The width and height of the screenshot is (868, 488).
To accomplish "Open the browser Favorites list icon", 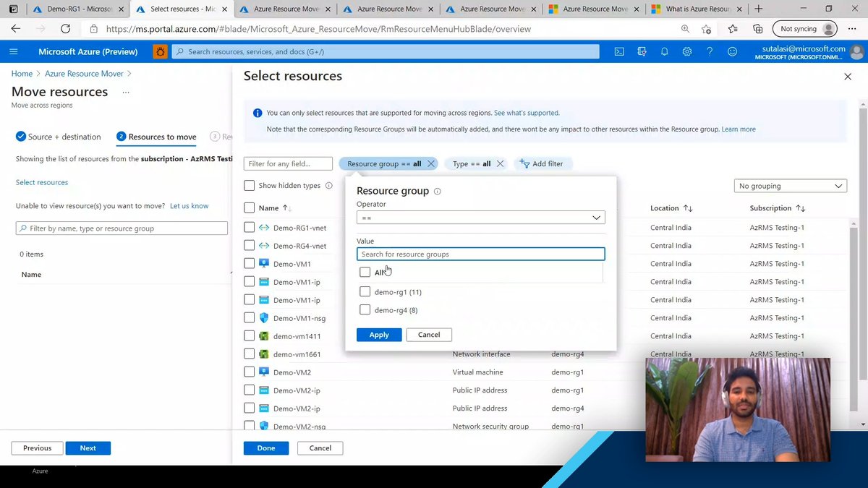I will pos(733,29).
